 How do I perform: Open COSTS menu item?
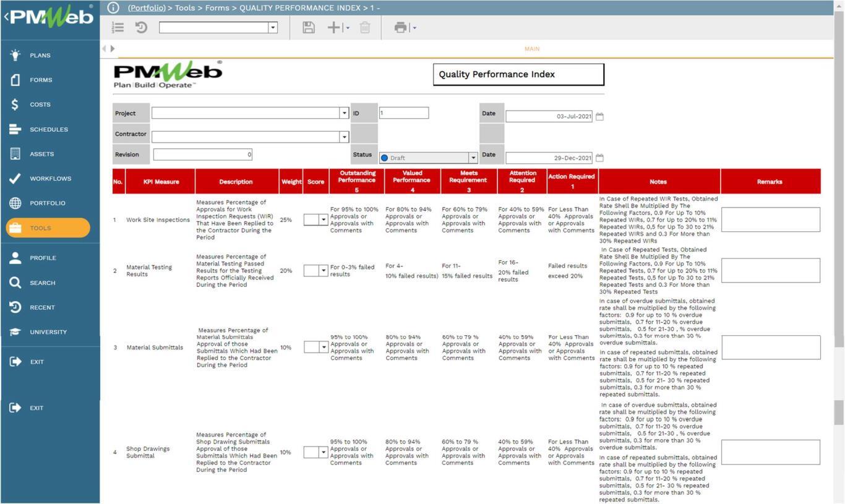(x=40, y=105)
